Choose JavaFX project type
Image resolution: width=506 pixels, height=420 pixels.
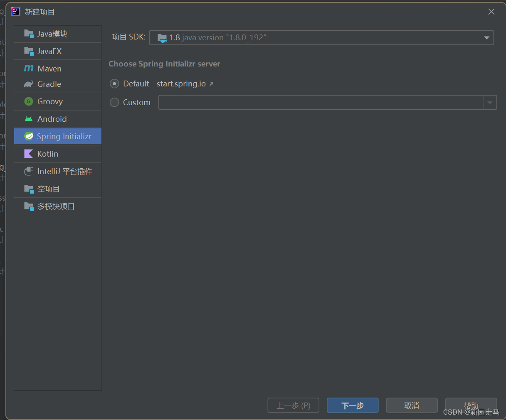pyautogui.click(x=58, y=51)
